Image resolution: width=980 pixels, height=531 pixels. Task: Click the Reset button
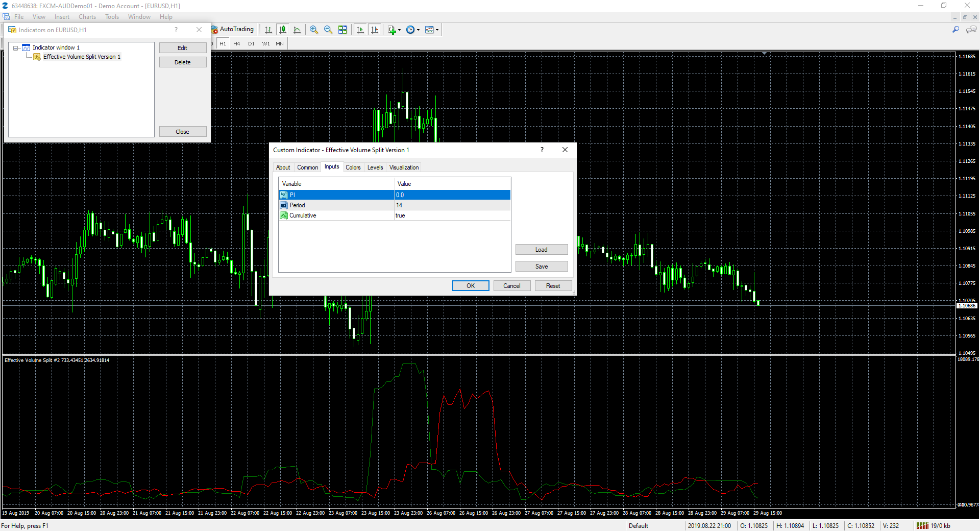click(x=553, y=286)
